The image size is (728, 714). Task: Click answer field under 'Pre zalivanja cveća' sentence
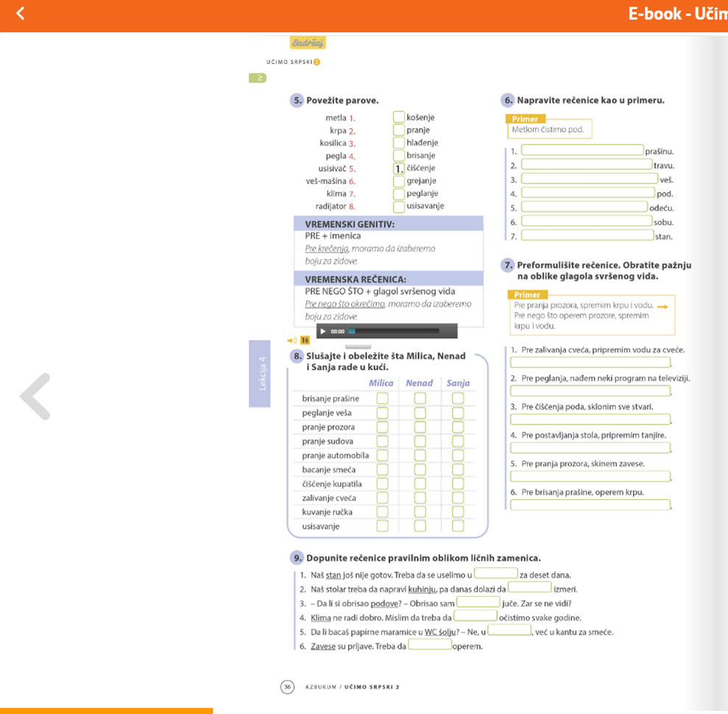pos(590,362)
